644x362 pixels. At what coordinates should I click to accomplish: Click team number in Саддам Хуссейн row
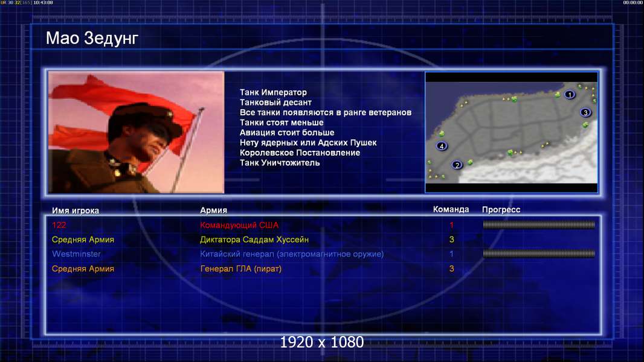[x=451, y=240]
